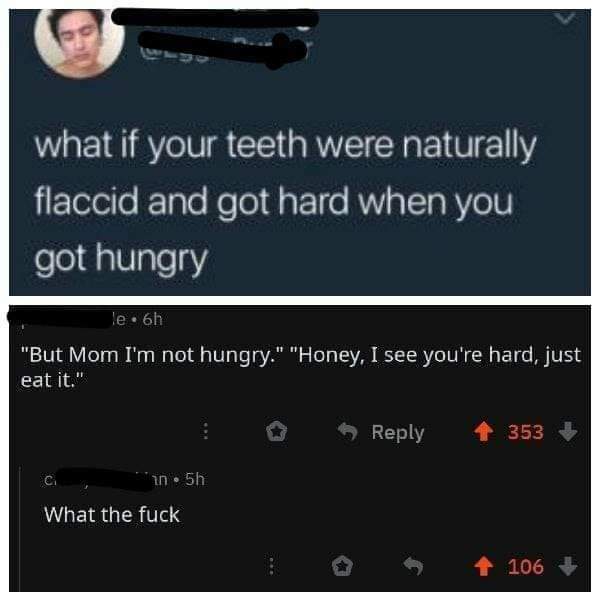Click the 353 score count

(x=526, y=432)
